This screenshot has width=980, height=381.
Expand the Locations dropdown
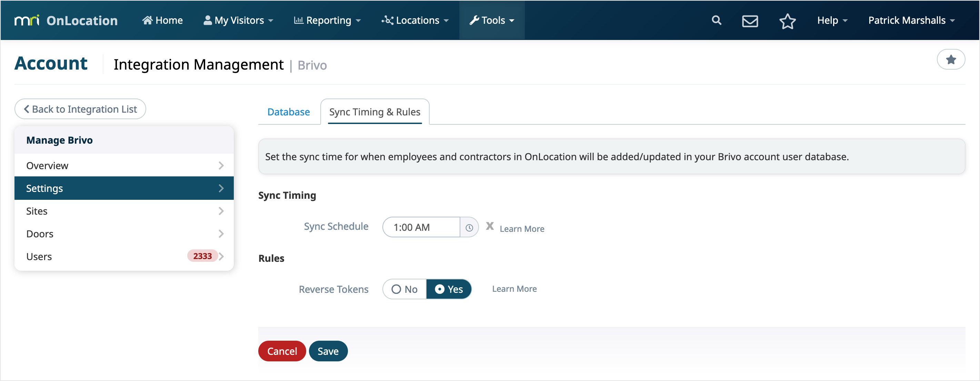[415, 20]
